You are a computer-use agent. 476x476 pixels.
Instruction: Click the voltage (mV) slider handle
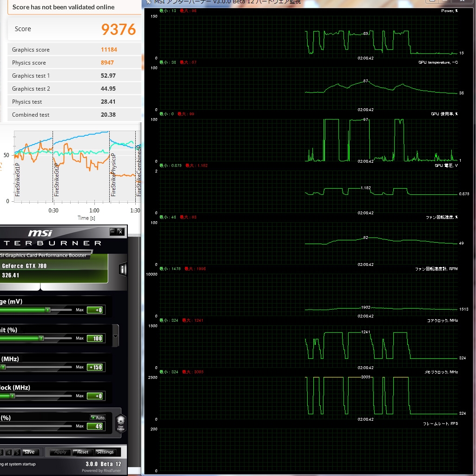(48, 310)
